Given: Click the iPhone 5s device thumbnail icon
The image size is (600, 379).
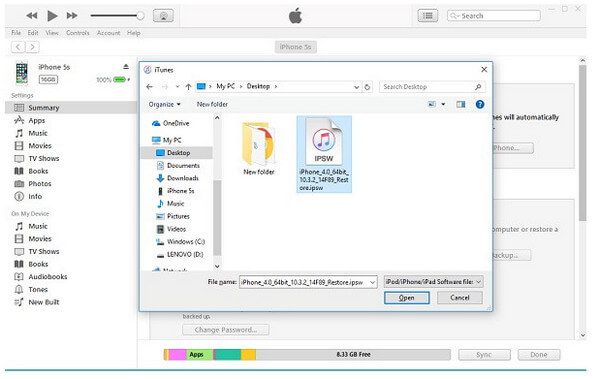Looking at the screenshot, I should (x=22, y=73).
